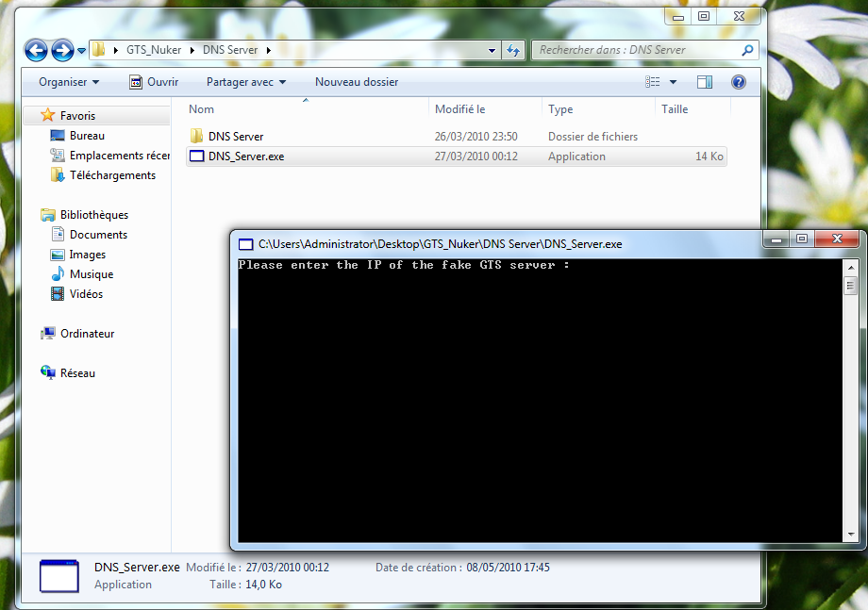Image resolution: width=868 pixels, height=610 pixels.
Task: Click the Back navigation arrow button
Action: (36, 51)
